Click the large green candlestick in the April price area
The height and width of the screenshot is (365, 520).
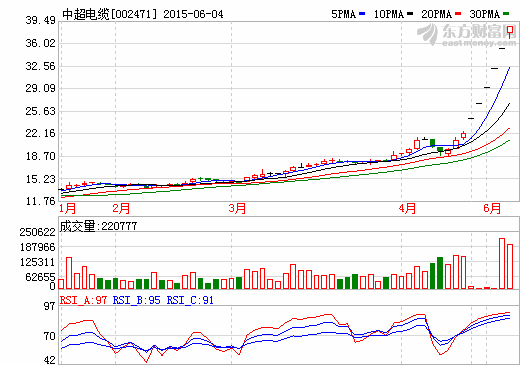(432, 143)
